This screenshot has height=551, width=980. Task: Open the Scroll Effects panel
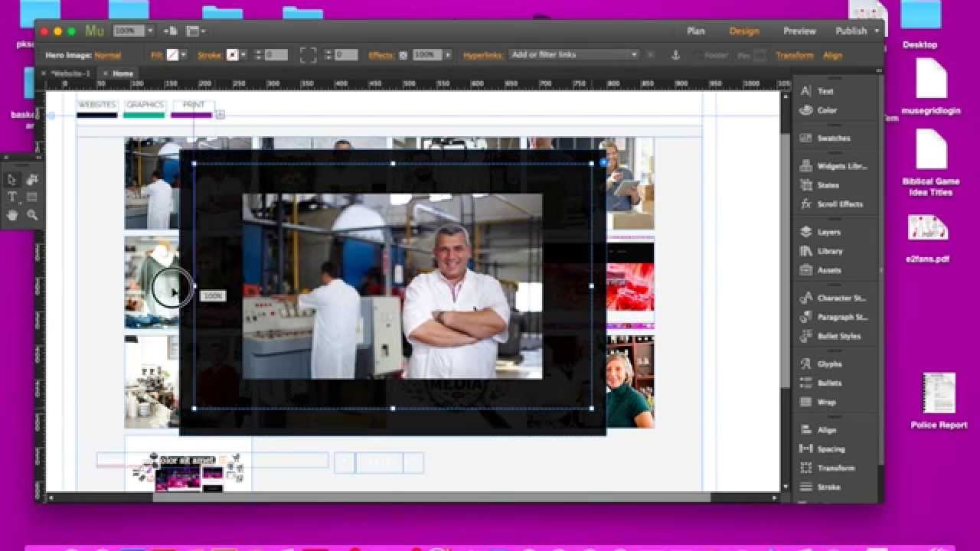(x=839, y=204)
